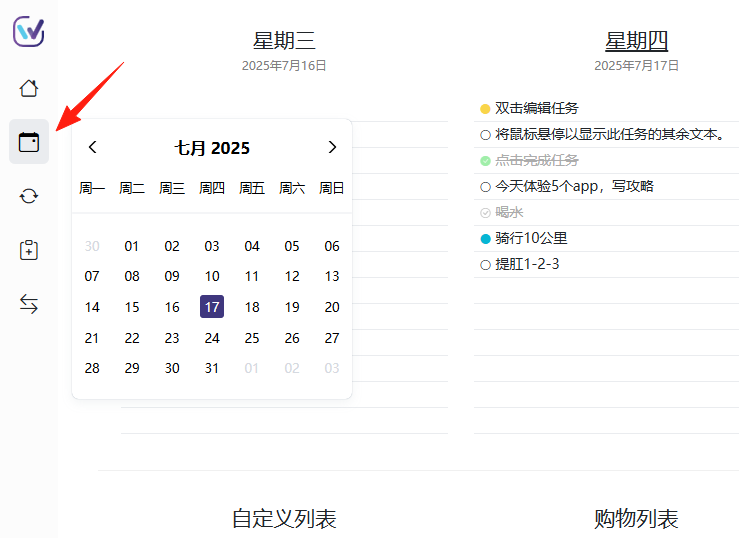The height and width of the screenshot is (538, 739).
Task: Open the 自定义列表 list header
Action: (x=284, y=519)
